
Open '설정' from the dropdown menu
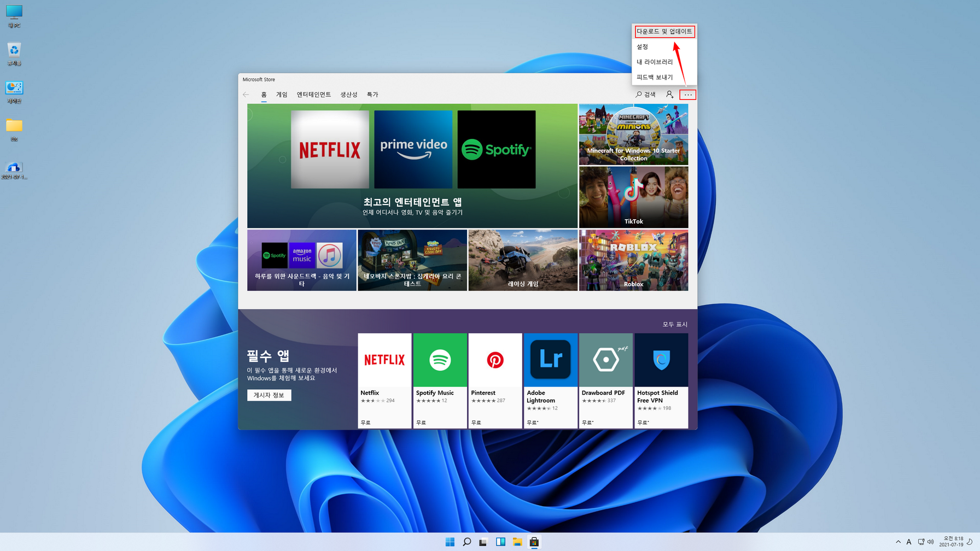pos(664,47)
